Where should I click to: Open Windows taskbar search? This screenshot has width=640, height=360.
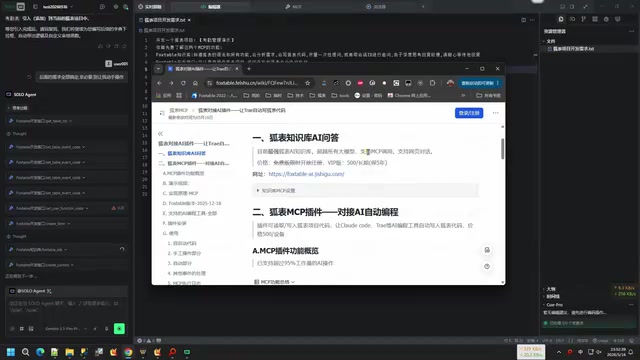(x=25, y=352)
